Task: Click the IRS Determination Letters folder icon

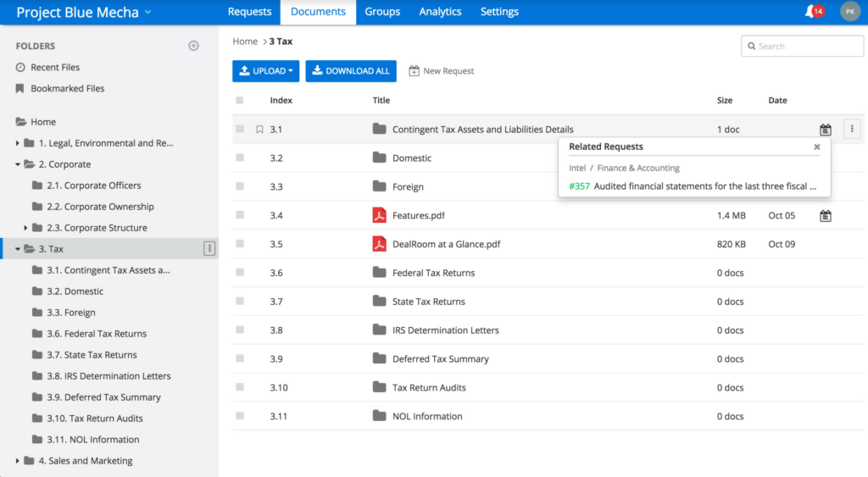Action: click(x=379, y=330)
